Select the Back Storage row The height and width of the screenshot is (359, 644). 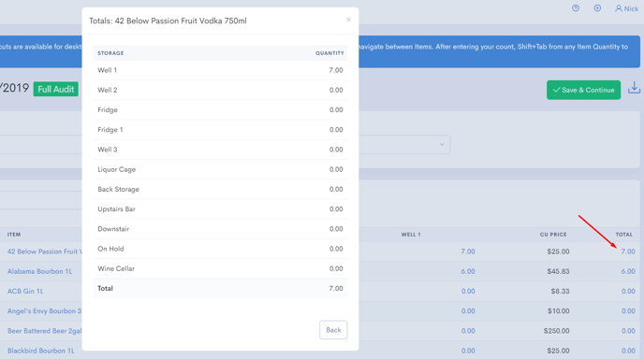(220, 189)
